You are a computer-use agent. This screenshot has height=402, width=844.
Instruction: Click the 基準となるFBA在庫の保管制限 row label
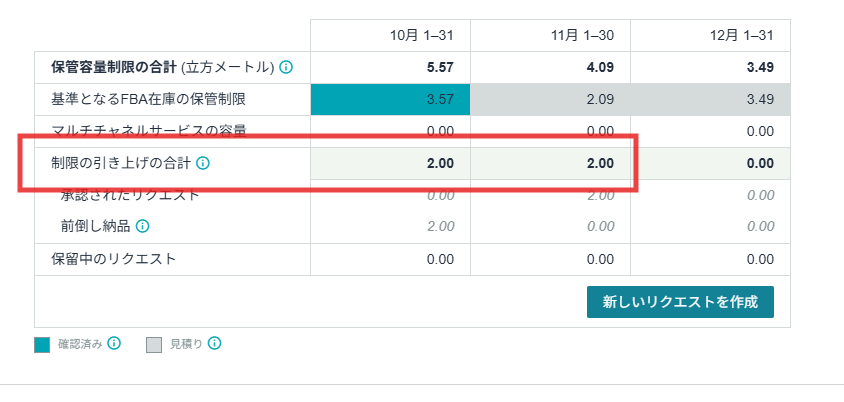[x=148, y=100]
